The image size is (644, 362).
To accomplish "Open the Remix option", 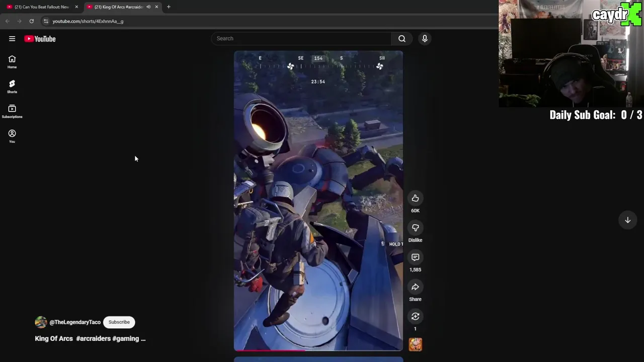I will coord(415,316).
